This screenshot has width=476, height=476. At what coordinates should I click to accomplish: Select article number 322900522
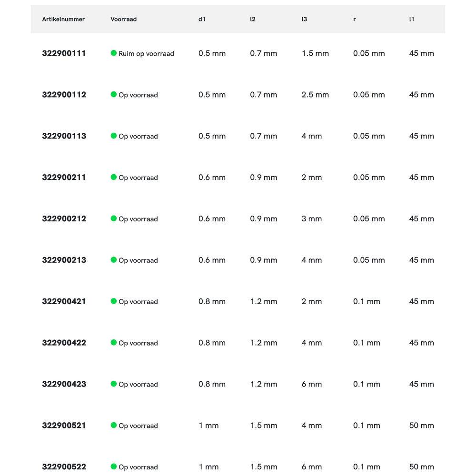tap(64, 467)
